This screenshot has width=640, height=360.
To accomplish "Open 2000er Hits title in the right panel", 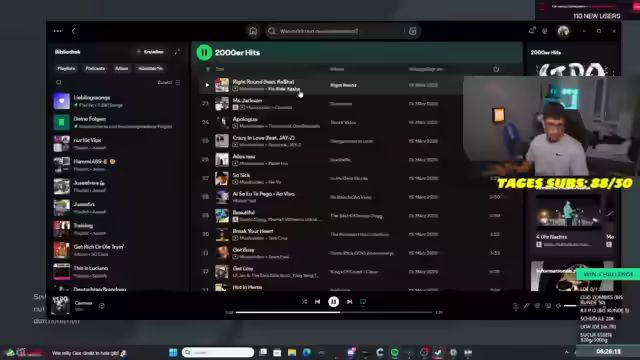I will tap(546, 52).
